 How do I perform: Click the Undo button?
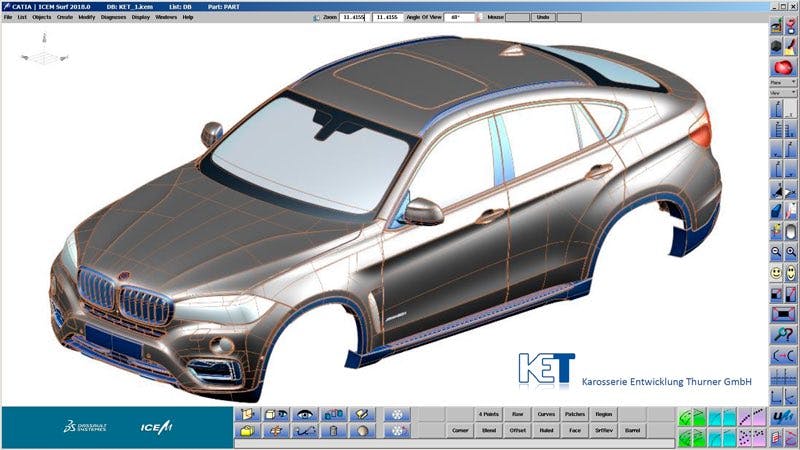[x=543, y=17]
